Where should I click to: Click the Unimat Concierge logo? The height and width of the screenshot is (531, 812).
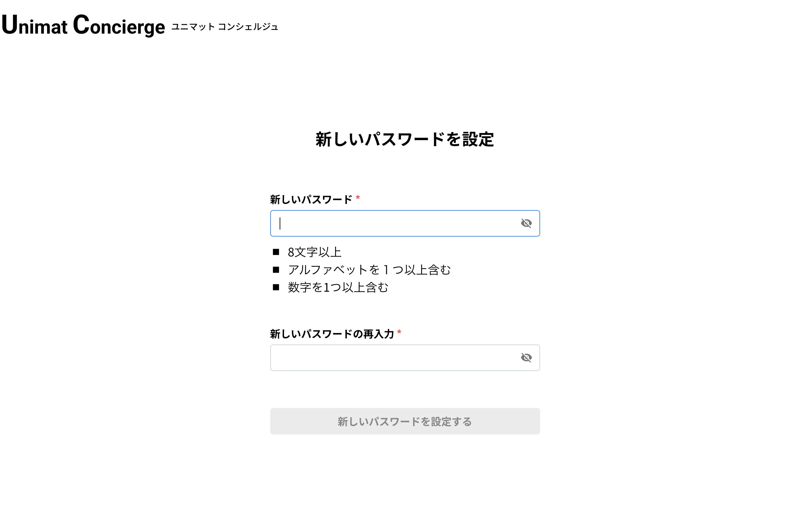[83, 26]
